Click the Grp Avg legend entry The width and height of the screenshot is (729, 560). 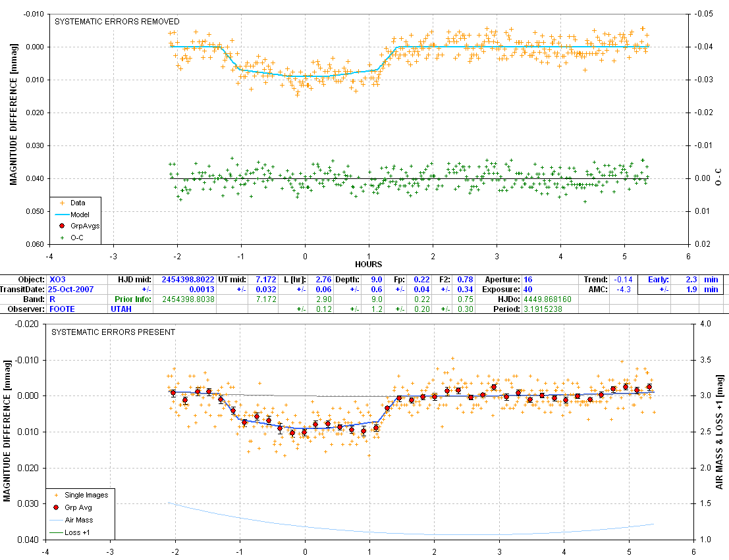click(73, 507)
